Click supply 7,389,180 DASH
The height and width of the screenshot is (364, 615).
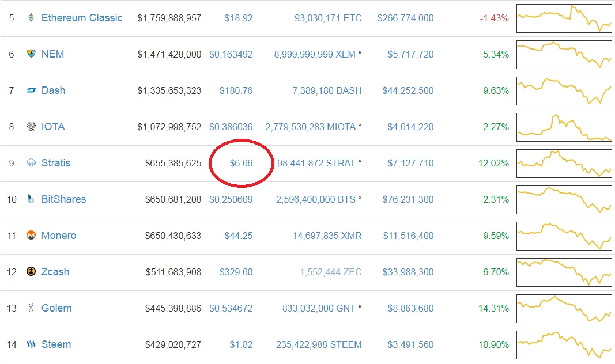(x=327, y=90)
